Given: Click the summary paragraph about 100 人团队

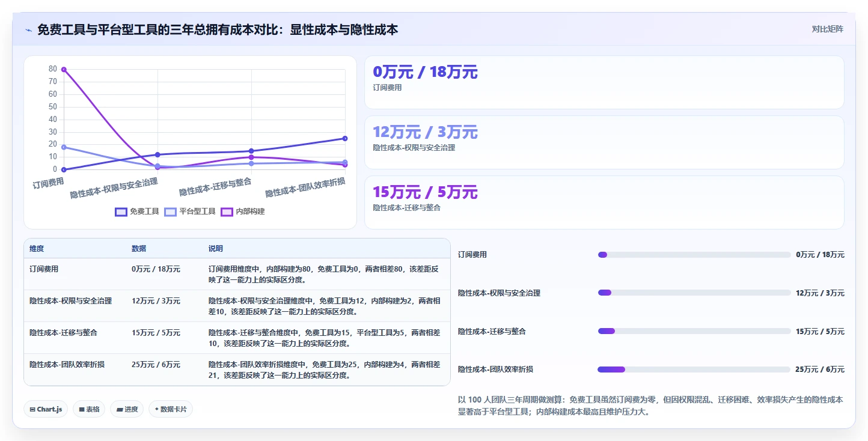Looking at the screenshot, I should [651, 406].
